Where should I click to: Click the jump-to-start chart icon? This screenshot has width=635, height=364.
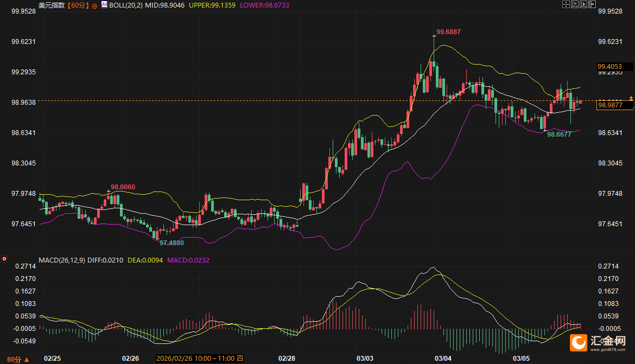click(x=574, y=4)
